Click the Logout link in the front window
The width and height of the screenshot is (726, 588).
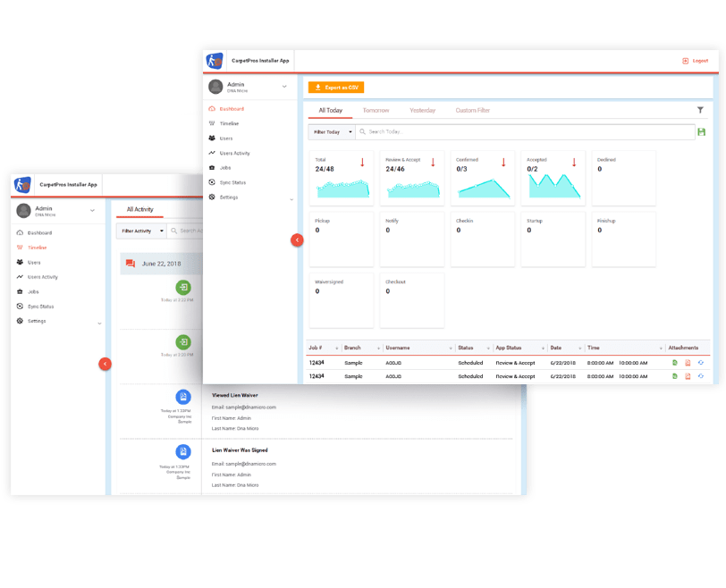click(695, 61)
